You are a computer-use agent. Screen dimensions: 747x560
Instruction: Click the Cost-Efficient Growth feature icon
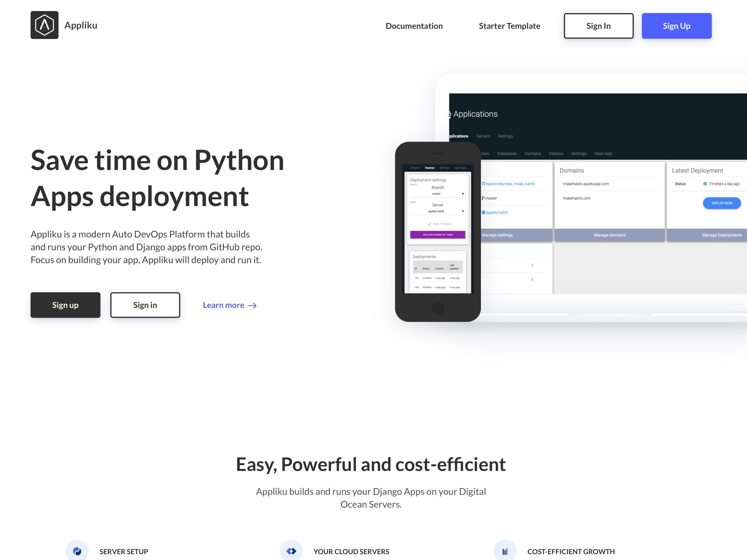tap(505, 551)
